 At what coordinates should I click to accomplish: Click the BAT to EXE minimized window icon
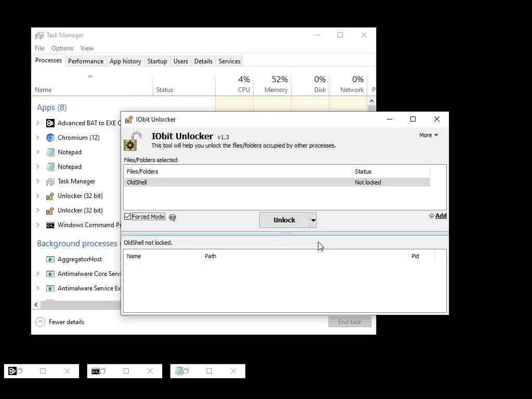(12, 371)
